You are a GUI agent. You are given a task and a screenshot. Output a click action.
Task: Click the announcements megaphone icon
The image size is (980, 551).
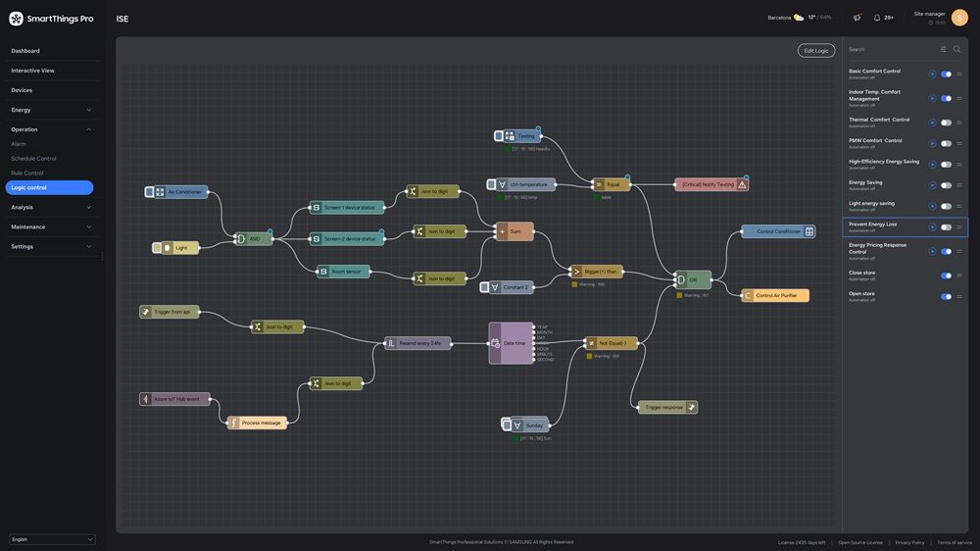pyautogui.click(x=857, y=18)
